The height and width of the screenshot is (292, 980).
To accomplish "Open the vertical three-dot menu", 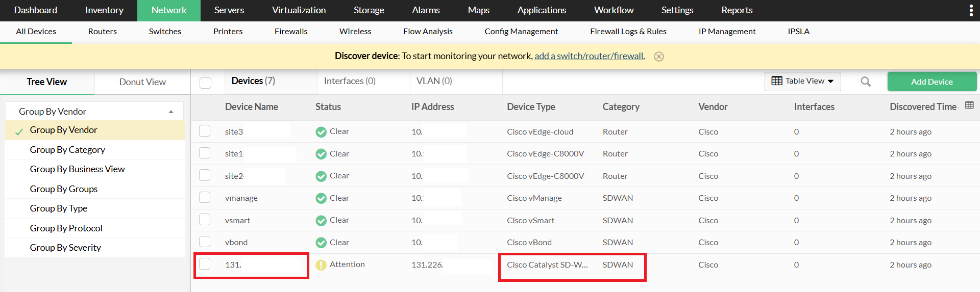I will pyautogui.click(x=971, y=10).
